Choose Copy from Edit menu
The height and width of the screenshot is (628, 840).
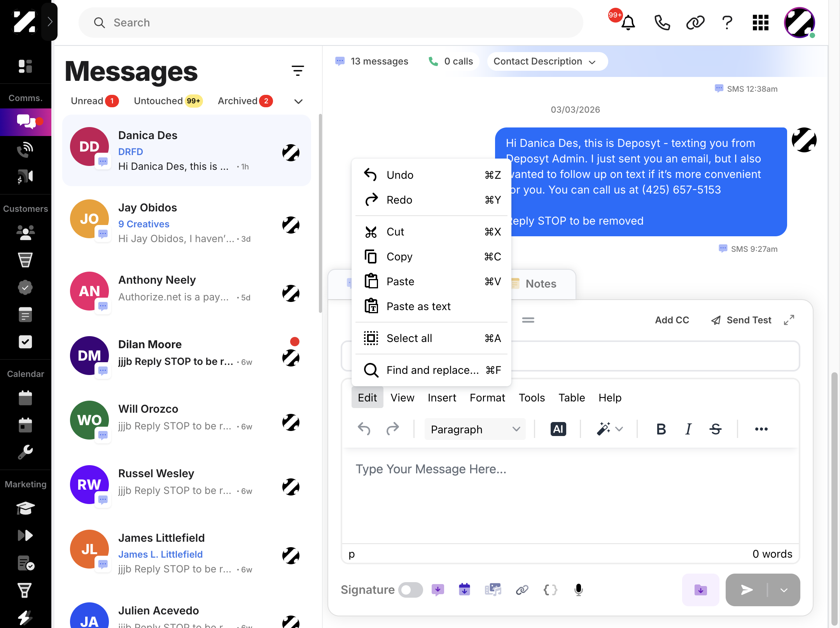coord(432,256)
